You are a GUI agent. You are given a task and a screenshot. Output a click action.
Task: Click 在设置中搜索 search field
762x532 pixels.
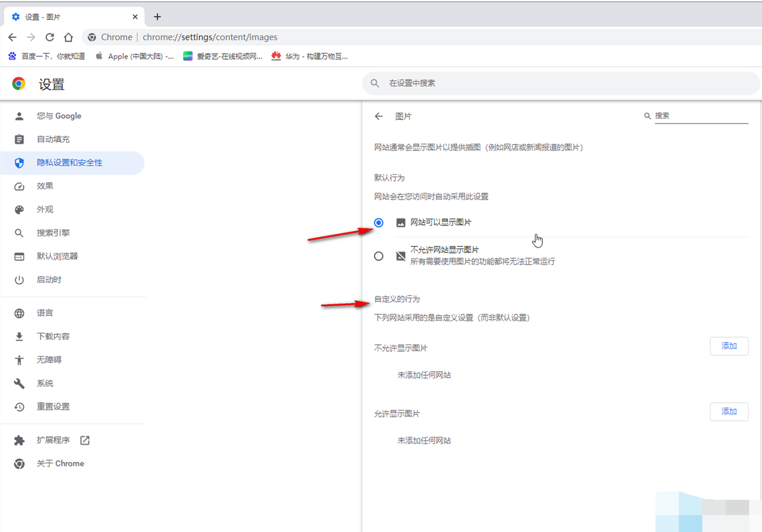562,84
